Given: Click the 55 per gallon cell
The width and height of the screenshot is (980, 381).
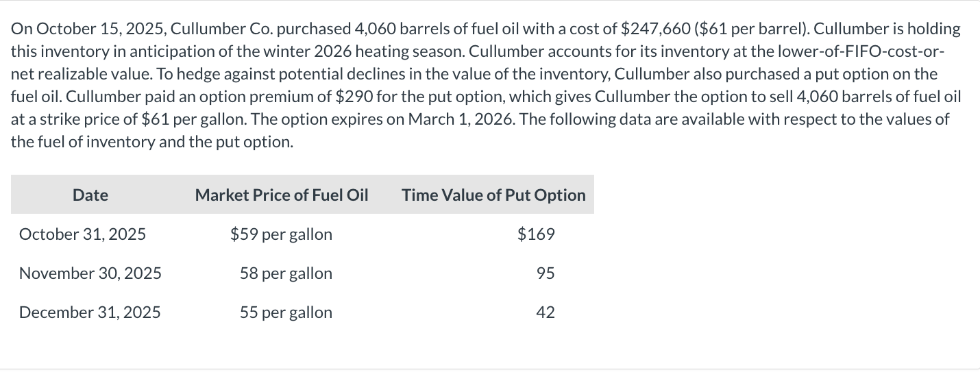Looking at the screenshot, I should [x=286, y=312].
